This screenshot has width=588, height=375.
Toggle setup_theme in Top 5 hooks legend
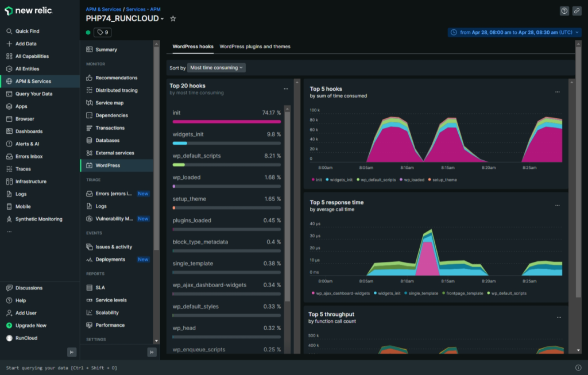pyautogui.click(x=442, y=180)
